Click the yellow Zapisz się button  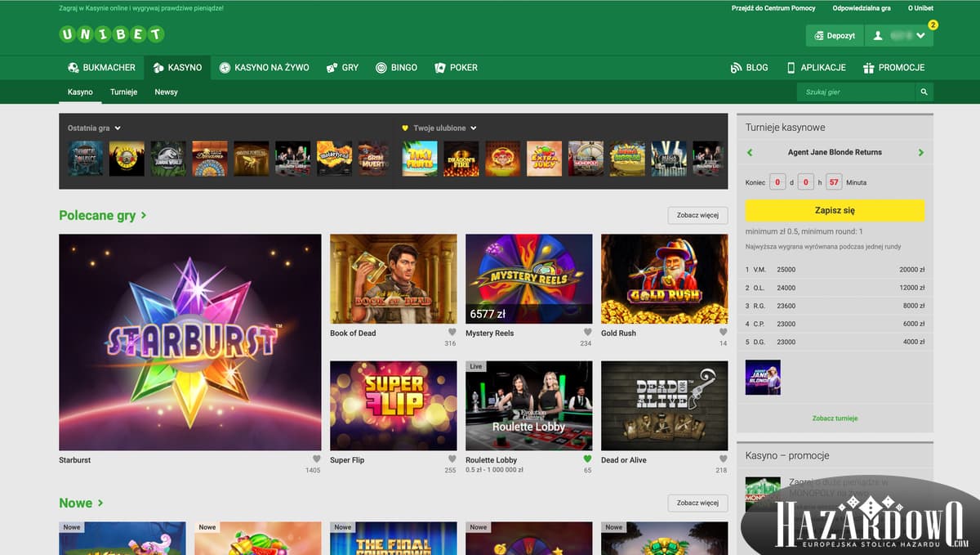click(x=835, y=210)
